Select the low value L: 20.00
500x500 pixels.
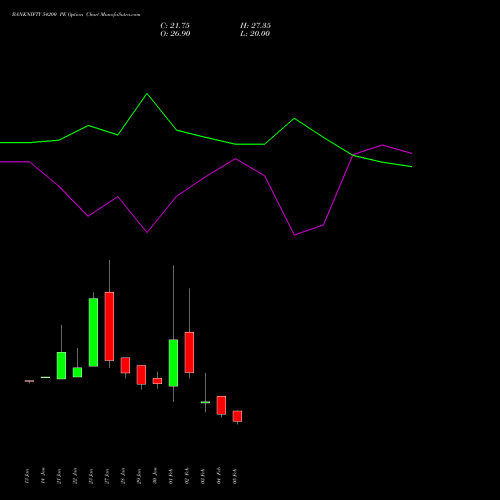pyautogui.click(x=255, y=34)
